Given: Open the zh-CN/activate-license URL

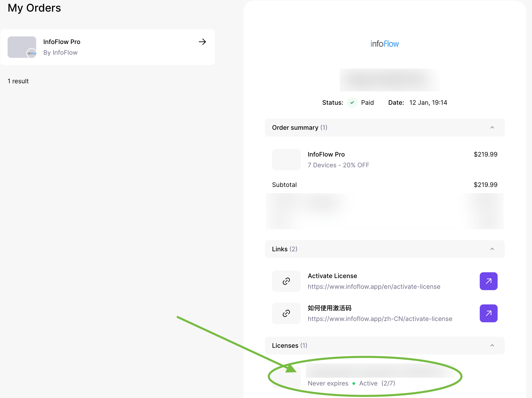Looking at the screenshot, I should click(x=380, y=319).
